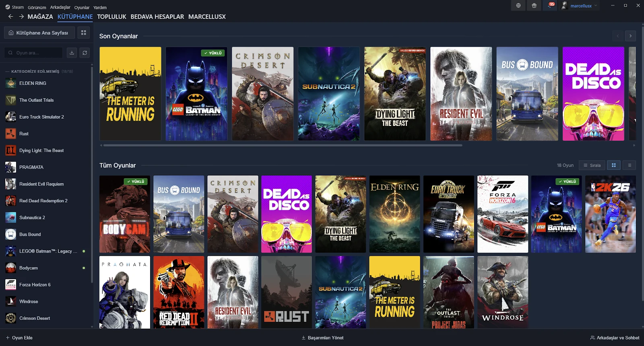Screen dimensions: 644x346
Task: Open Dead as Disco cover in Son Oynananlar
Action: point(593,94)
